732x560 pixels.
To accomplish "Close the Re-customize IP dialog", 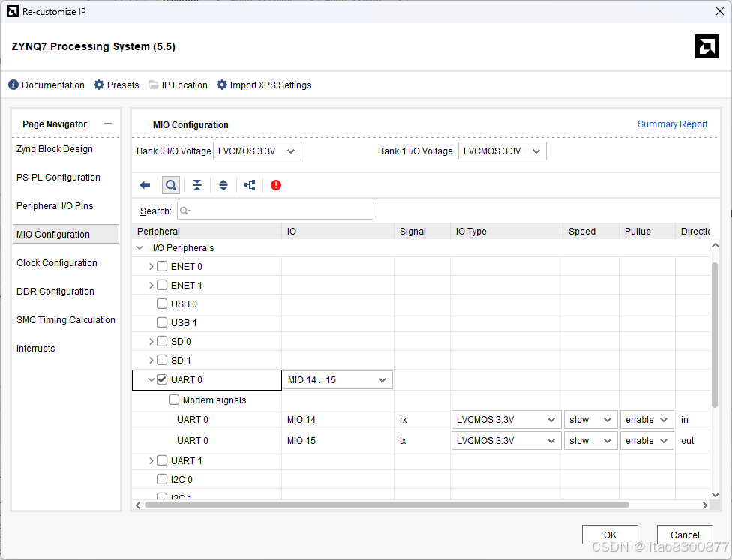I will (x=720, y=12).
